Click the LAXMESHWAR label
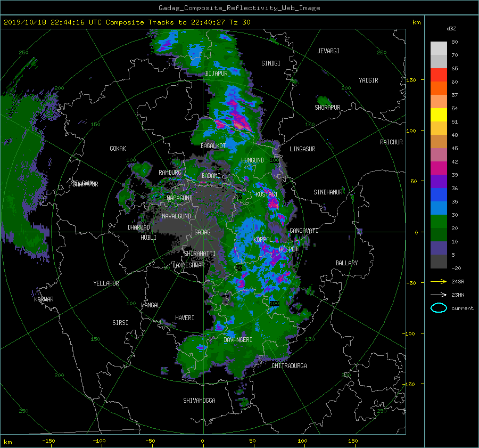This screenshot has width=479, height=448. [188, 265]
